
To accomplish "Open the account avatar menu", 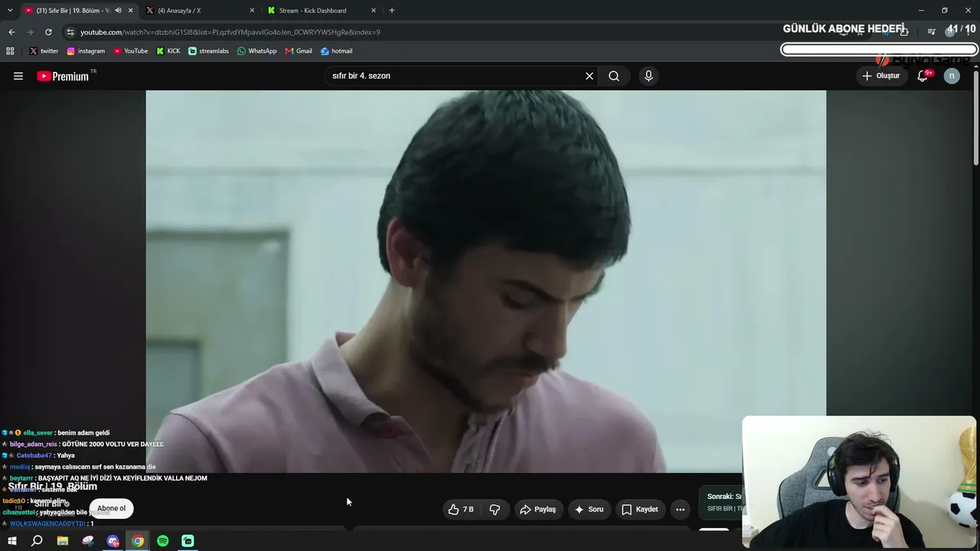I will [x=952, y=76].
